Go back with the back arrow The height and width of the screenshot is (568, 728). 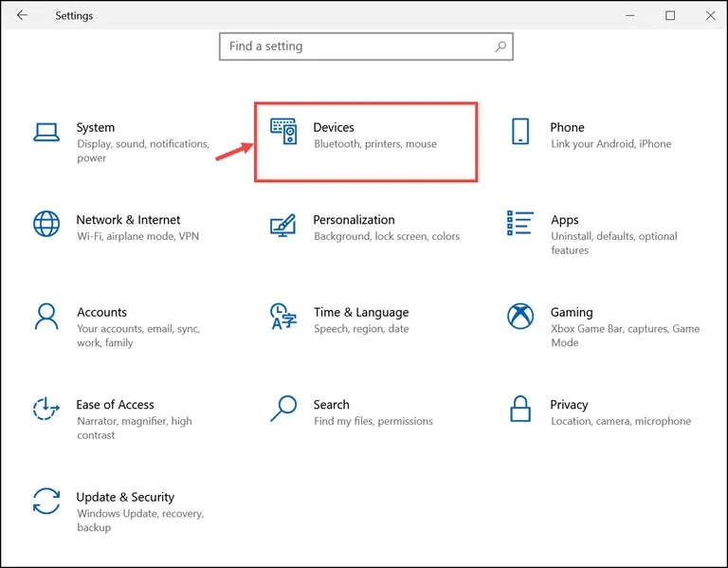click(x=22, y=15)
